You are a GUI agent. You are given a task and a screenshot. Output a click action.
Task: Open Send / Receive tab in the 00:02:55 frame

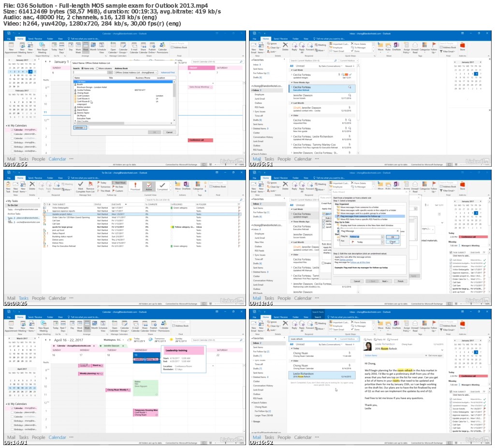coord(35,39)
